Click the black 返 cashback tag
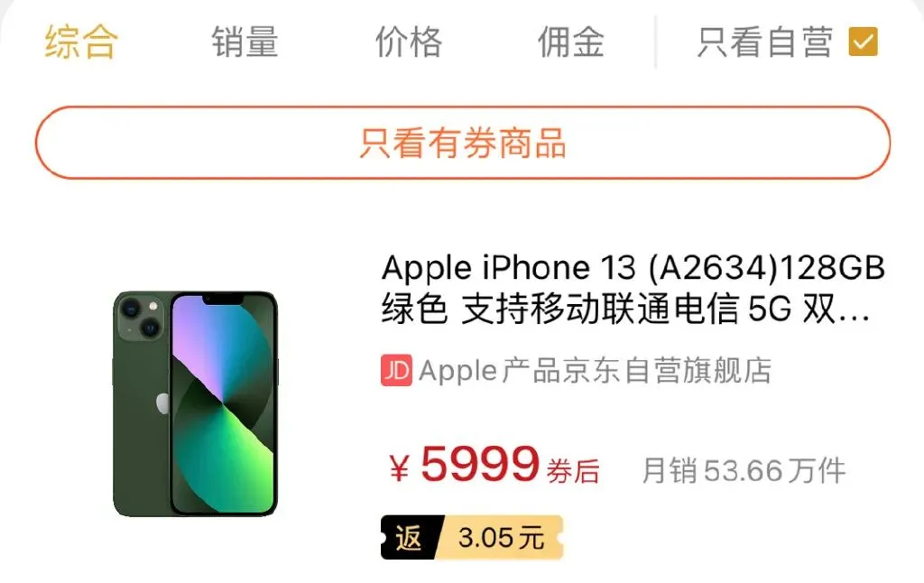The image size is (924, 583). tap(410, 537)
